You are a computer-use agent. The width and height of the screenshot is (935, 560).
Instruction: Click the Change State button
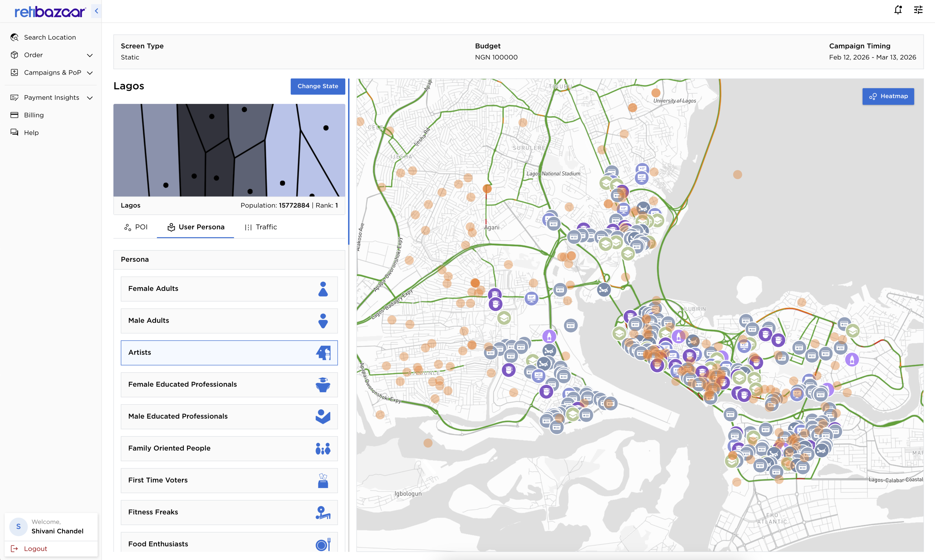point(318,86)
